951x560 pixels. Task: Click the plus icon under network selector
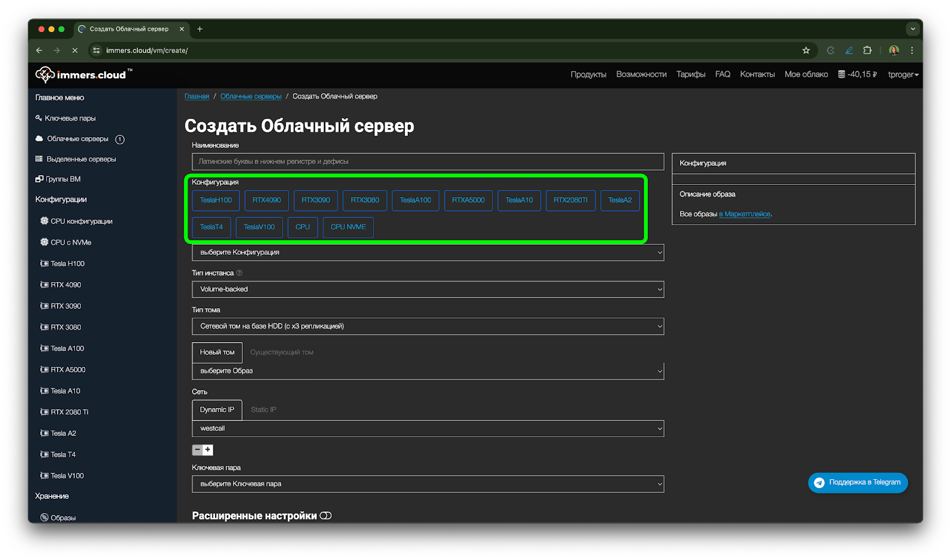208,450
